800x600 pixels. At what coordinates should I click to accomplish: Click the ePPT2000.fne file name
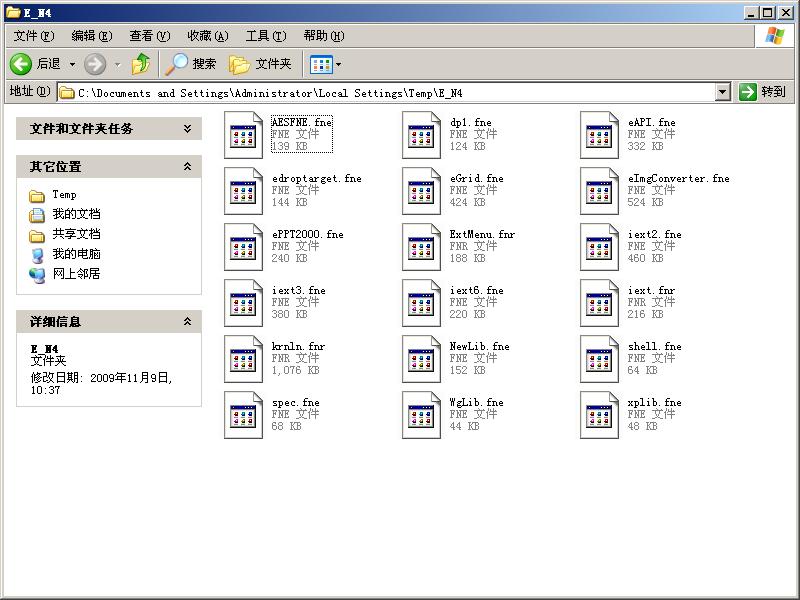pos(308,234)
